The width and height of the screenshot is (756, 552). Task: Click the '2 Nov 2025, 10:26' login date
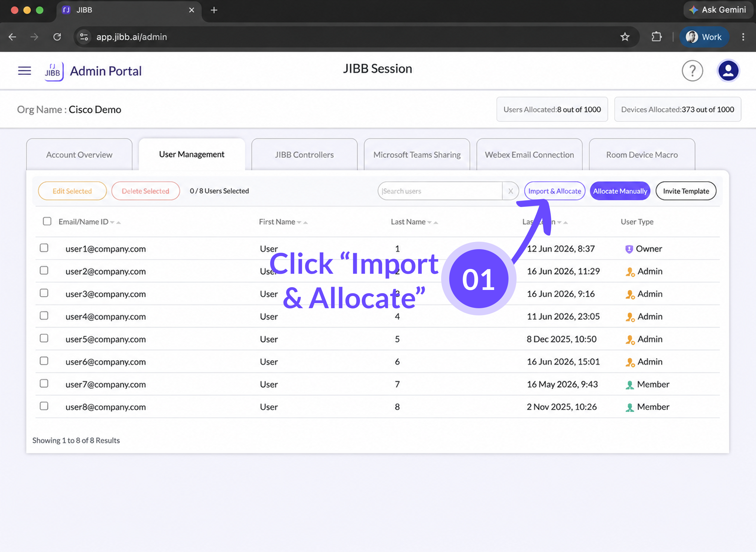(x=561, y=407)
